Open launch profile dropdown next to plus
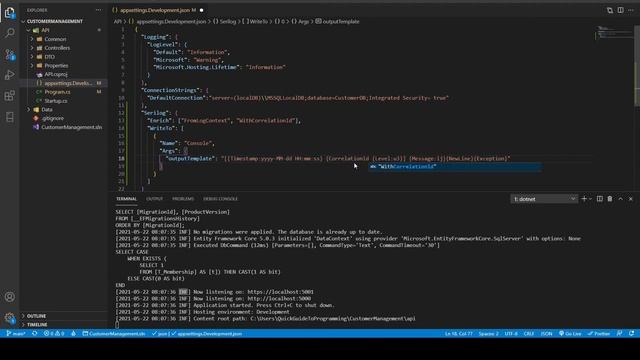The image size is (640, 360). pyautogui.click(x=590, y=199)
